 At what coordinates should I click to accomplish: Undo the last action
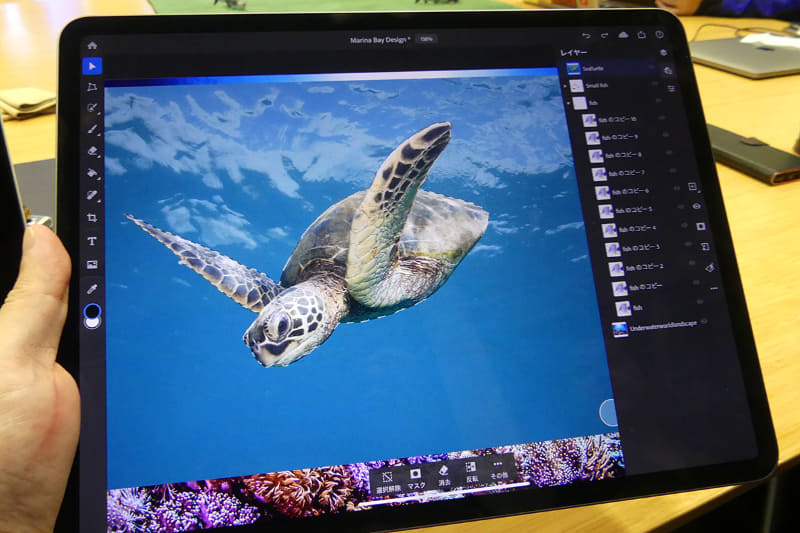pyautogui.click(x=586, y=35)
